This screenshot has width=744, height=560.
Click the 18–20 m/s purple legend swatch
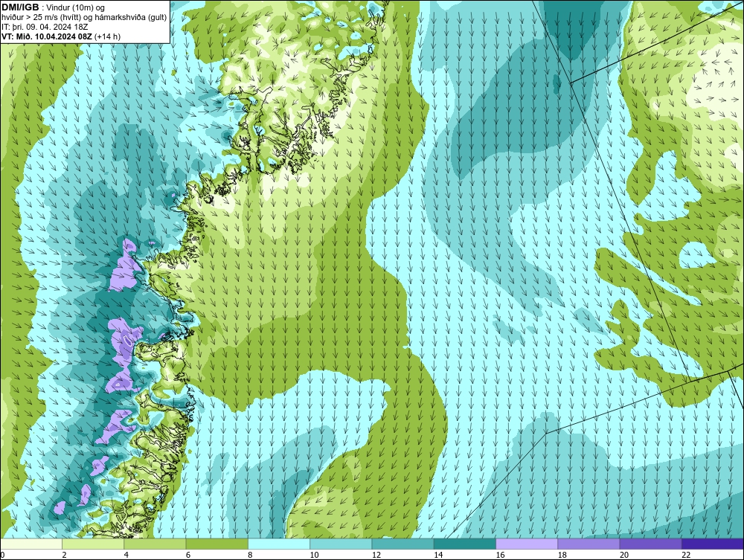[x=589, y=544]
